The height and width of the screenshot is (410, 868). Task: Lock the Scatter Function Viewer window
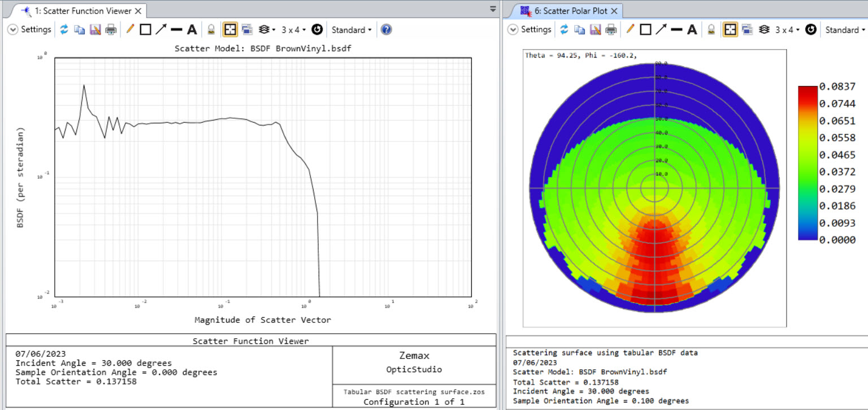pyautogui.click(x=211, y=29)
